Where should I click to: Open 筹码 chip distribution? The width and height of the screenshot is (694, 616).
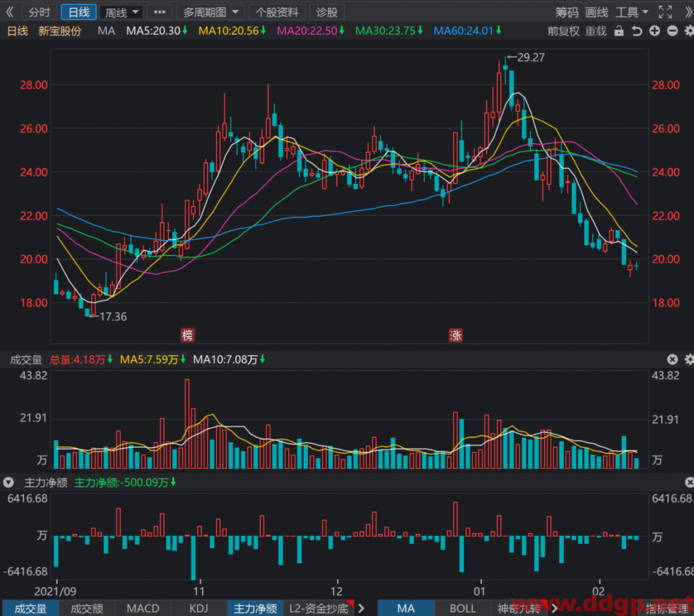point(567,12)
